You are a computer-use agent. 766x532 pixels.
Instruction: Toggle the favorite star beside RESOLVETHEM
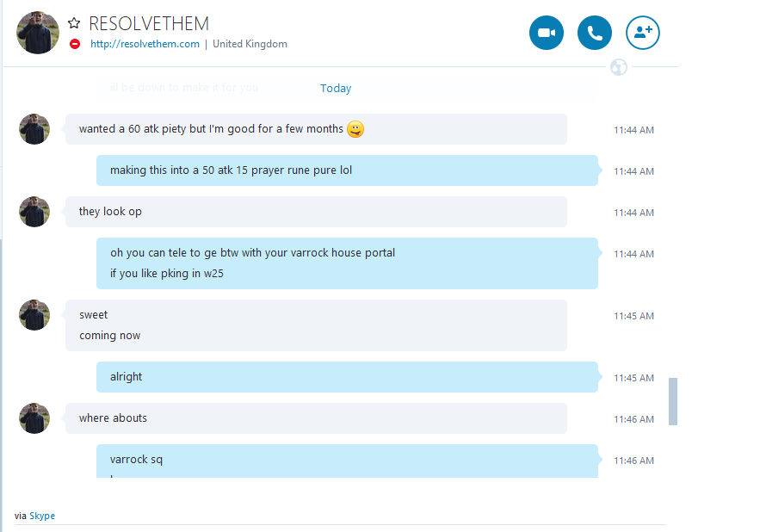click(74, 23)
